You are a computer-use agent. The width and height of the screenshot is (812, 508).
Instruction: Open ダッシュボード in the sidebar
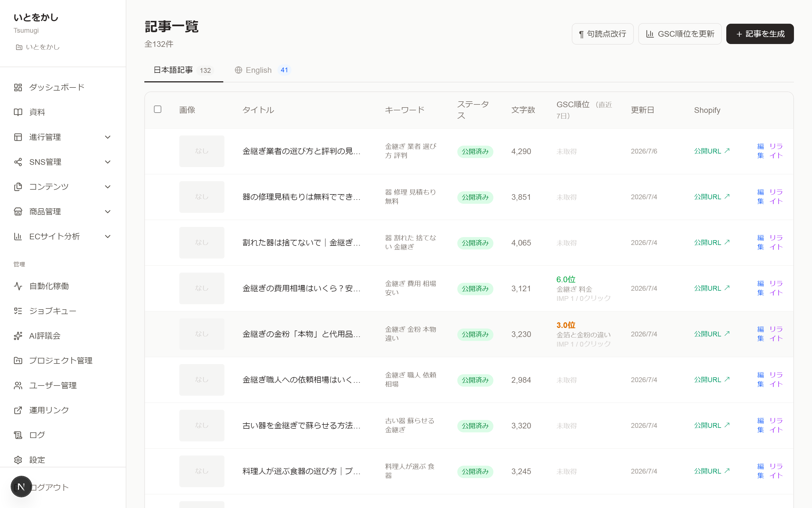point(63,87)
